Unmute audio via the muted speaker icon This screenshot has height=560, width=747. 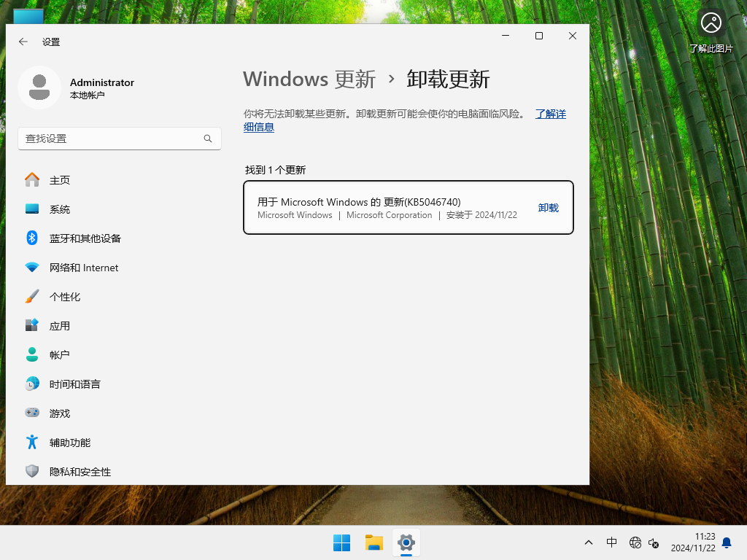tap(654, 542)
